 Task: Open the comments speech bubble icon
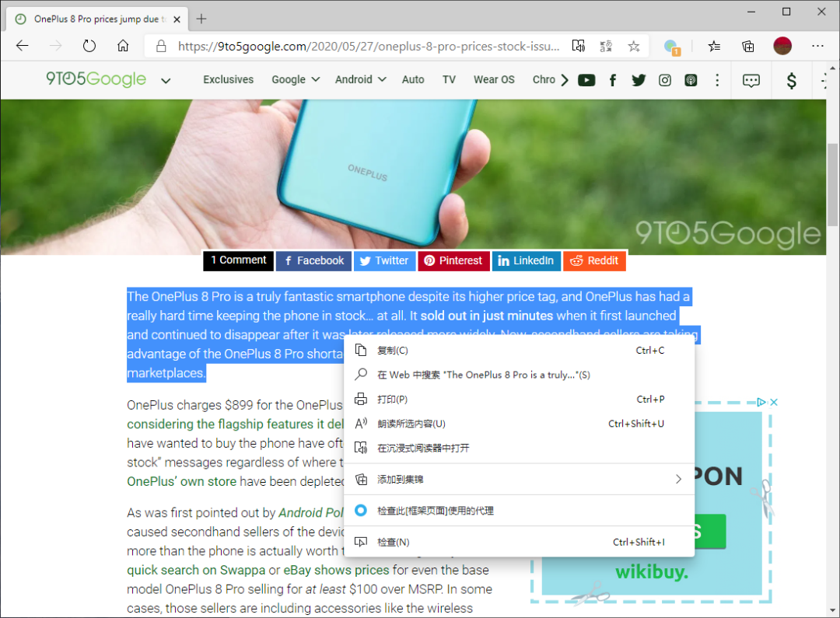coord(751,80)
